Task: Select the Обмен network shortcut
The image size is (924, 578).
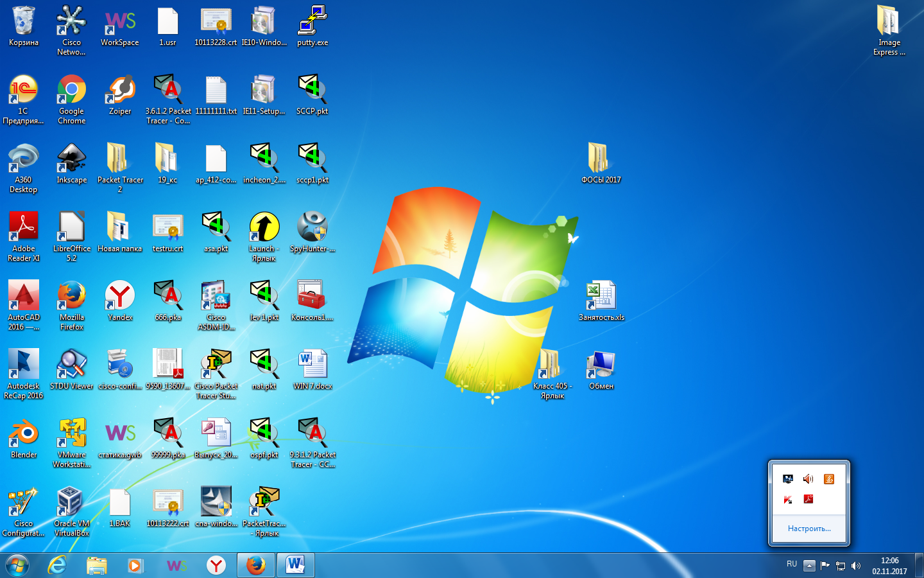Action: click(601, 370)
